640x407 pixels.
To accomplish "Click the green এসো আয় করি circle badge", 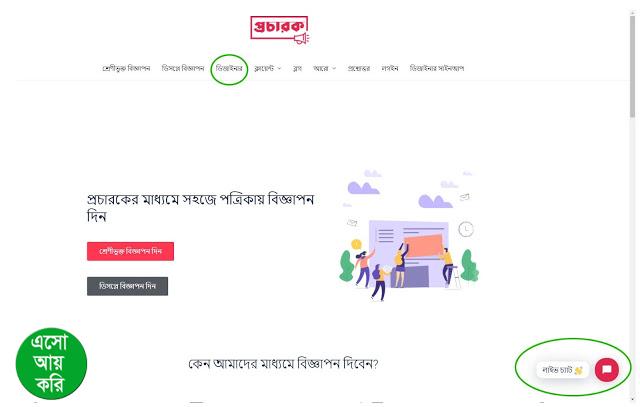I will click(x=51, y=363).
